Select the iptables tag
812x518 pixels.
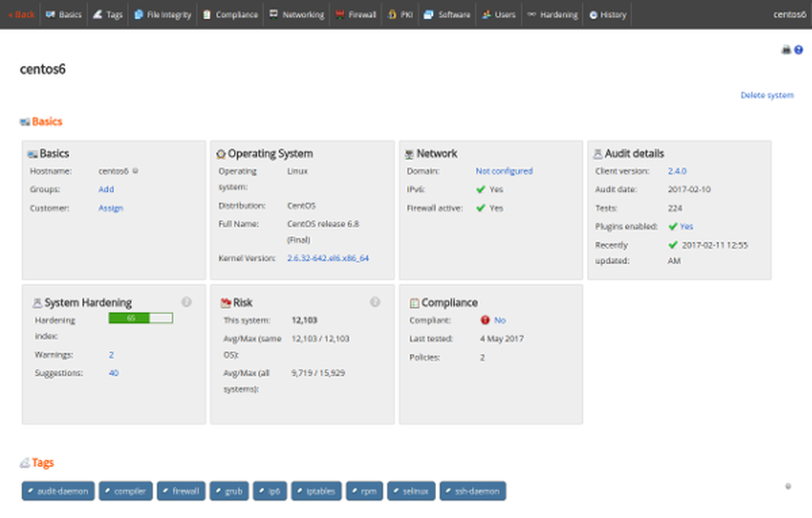pos(316,490)
